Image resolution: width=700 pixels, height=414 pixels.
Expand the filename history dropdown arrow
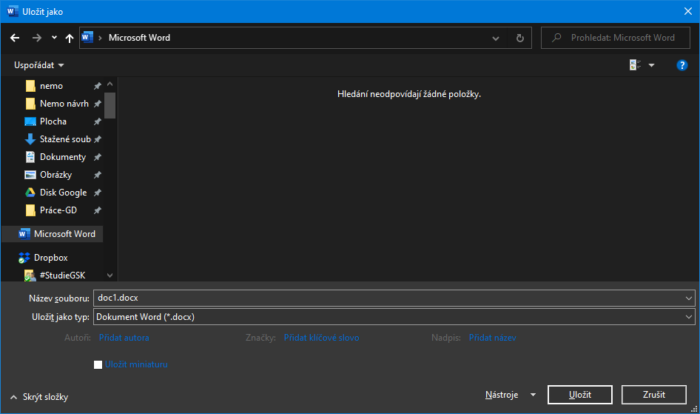coord(688,298)
